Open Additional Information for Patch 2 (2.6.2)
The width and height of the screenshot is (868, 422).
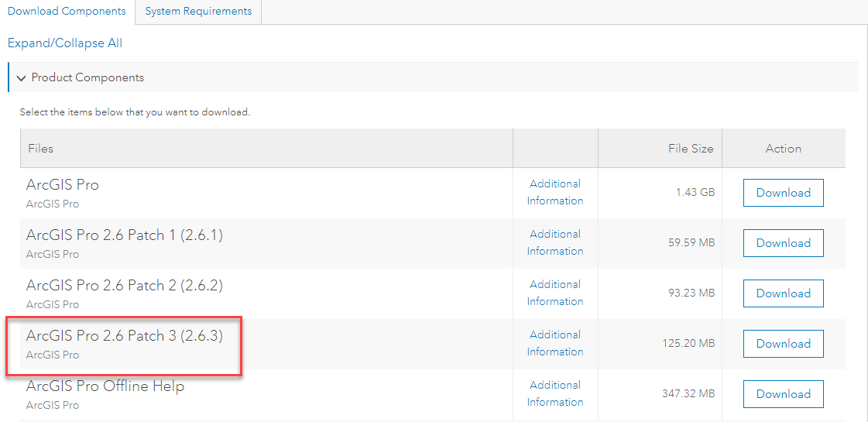pyautogui.click(x=555, y=293)
